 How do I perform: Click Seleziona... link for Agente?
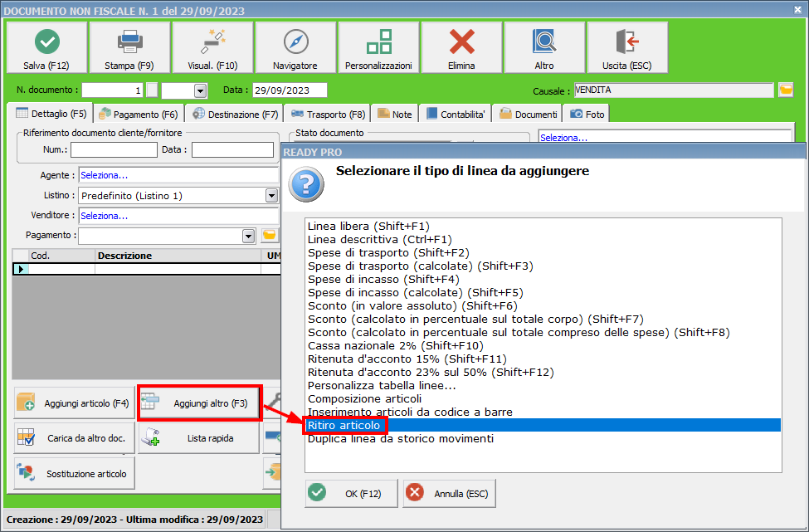105,175
